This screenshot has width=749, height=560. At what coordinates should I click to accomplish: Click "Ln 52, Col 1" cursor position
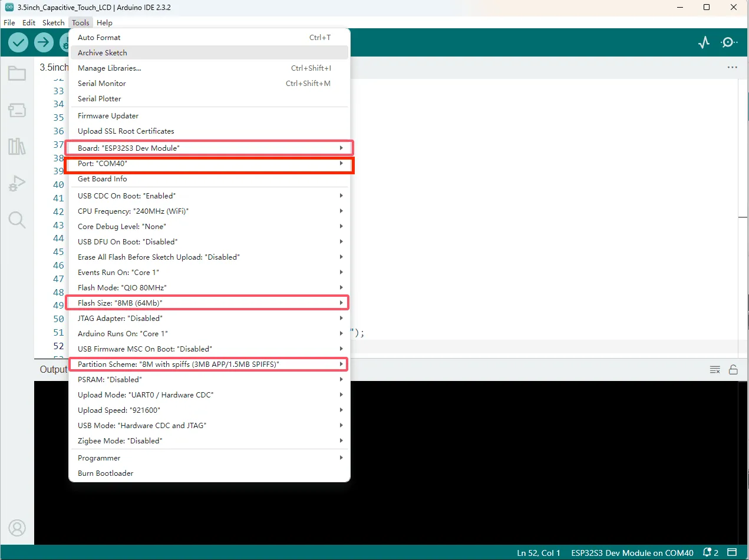click(x=539, y=553)
